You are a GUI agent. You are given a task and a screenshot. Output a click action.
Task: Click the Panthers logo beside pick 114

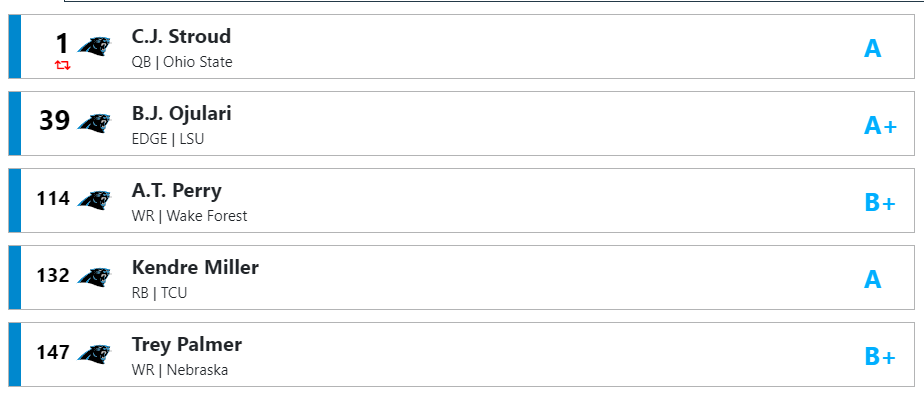click(94, 200)
